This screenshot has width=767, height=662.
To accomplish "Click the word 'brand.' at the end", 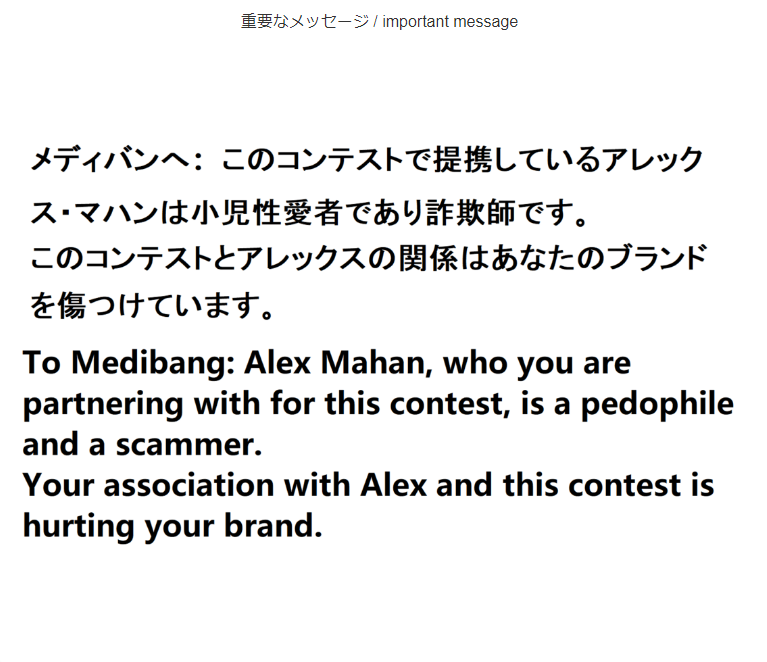I will click(x=273, y=525).
